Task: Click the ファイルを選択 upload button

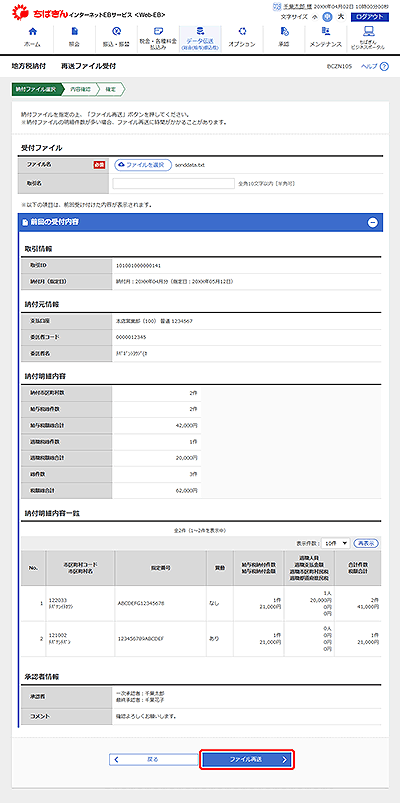Action: pos(143,165)
